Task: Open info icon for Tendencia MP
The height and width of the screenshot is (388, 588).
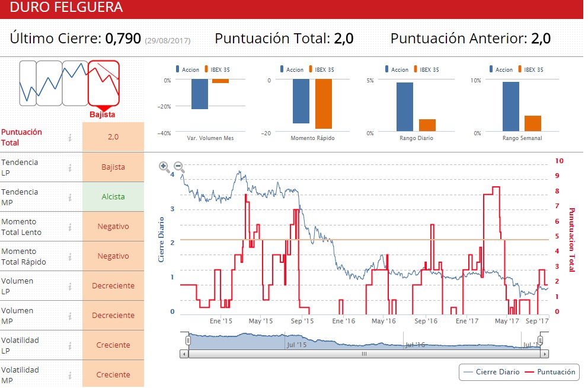Action: point(70,198)
